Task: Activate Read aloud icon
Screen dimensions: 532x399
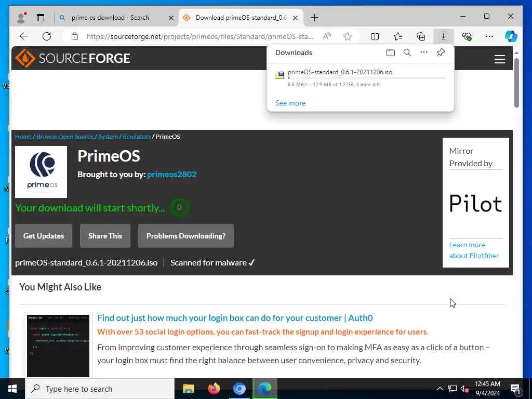Action: 327,36
